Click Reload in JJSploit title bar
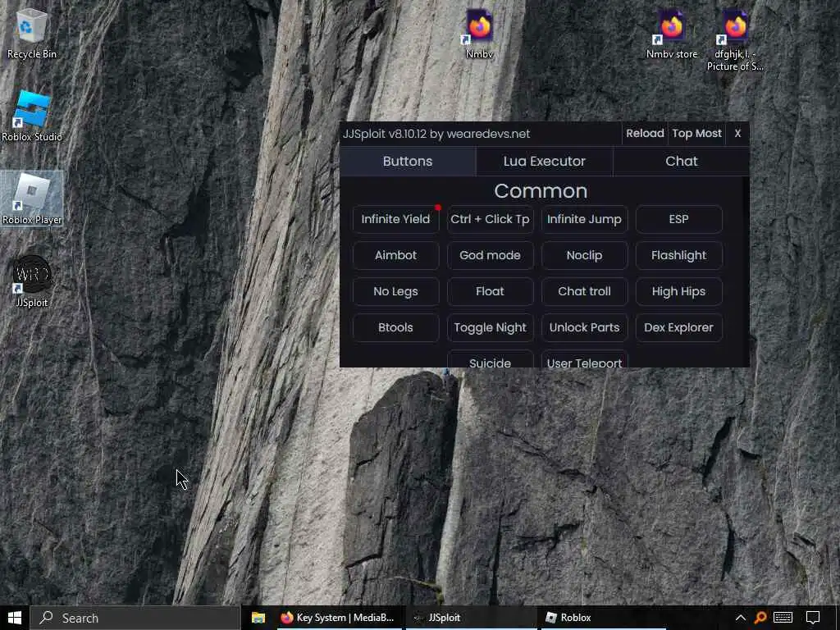Screen dimensions: 840x630 point(645,134)
